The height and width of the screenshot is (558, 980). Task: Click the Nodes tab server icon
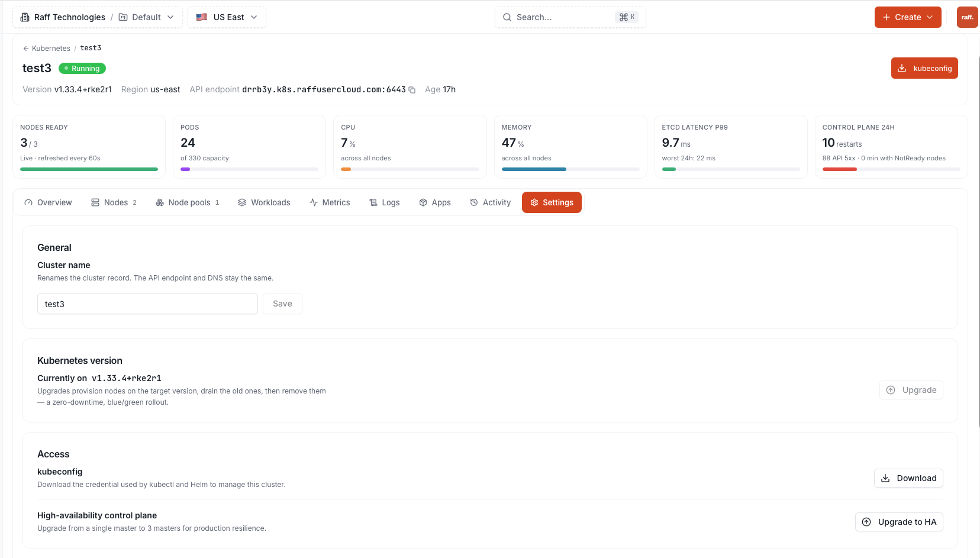95,202
